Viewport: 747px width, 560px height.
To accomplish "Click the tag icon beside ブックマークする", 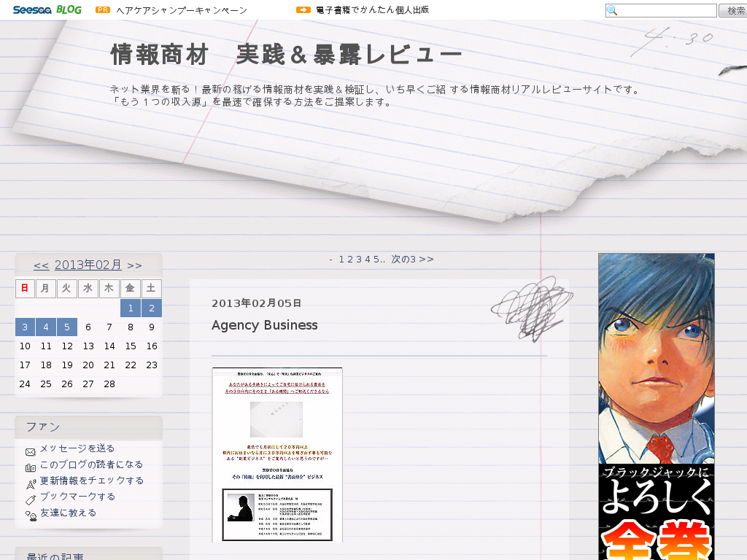I will tap(31, 500).
